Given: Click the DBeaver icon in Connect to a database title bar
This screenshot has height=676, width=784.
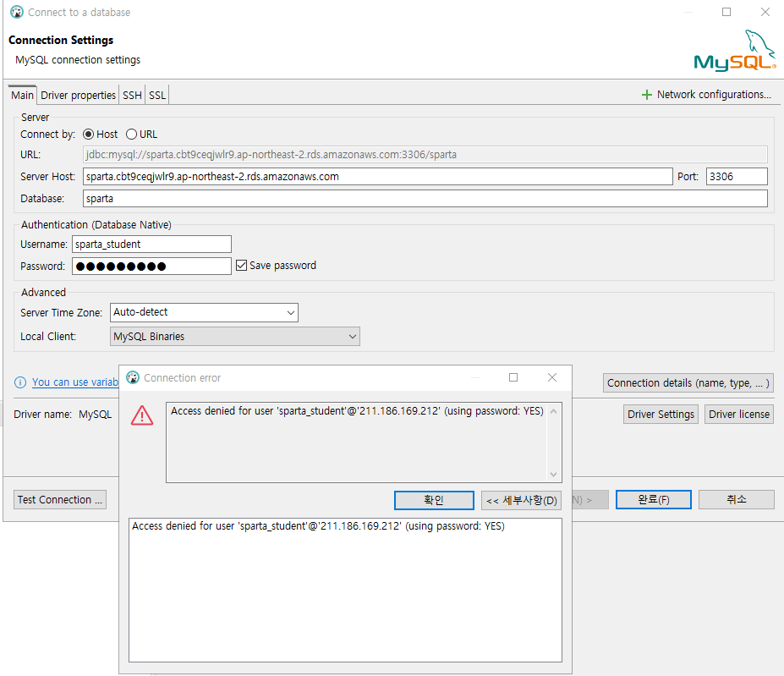Looking at the screenshot, I should (17, 12).
